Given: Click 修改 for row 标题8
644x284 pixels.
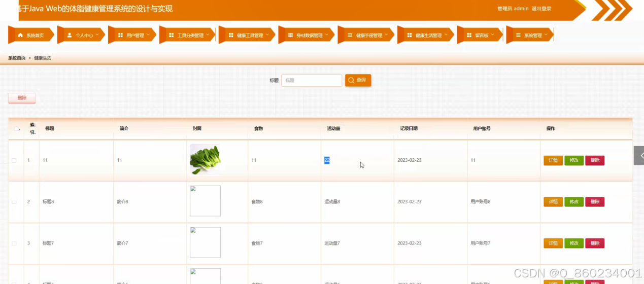Looking at the screenshot, I should pyautogui.click(x=574, y=202).
